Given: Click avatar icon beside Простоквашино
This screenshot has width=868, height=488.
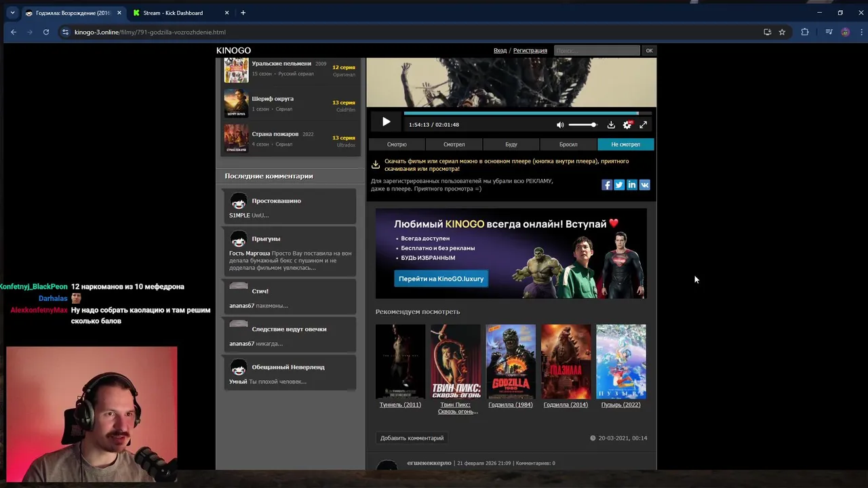Looking at the screenshot, I should coord(238,201).
